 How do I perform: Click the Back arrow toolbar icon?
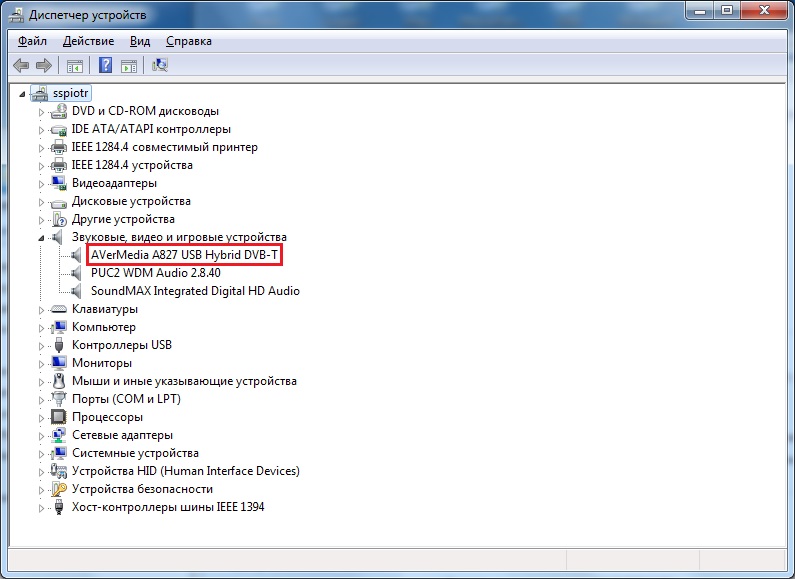[x=21, y=66]
